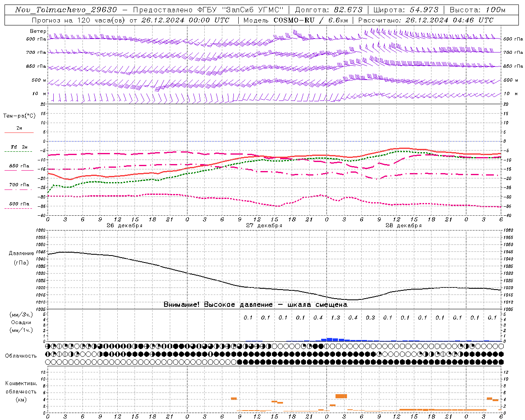Click the model name COSMO-RU / 6.6км
The image size is (525, 420).
(311, 20)
